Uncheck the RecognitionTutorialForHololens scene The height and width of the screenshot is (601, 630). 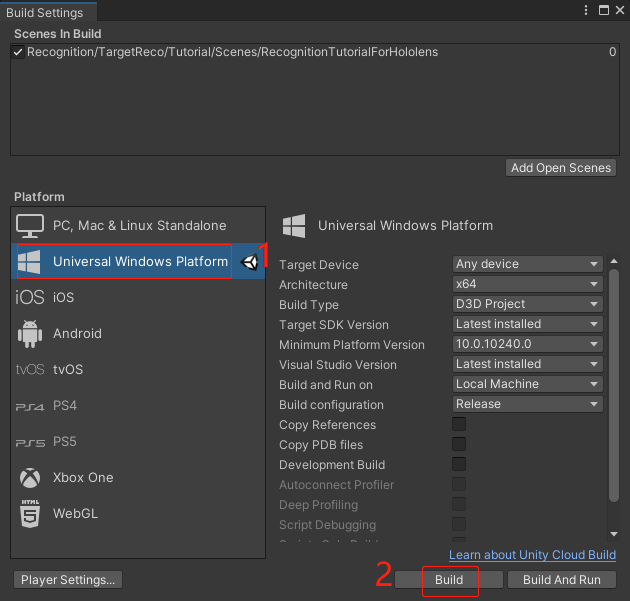coord(18,52)
